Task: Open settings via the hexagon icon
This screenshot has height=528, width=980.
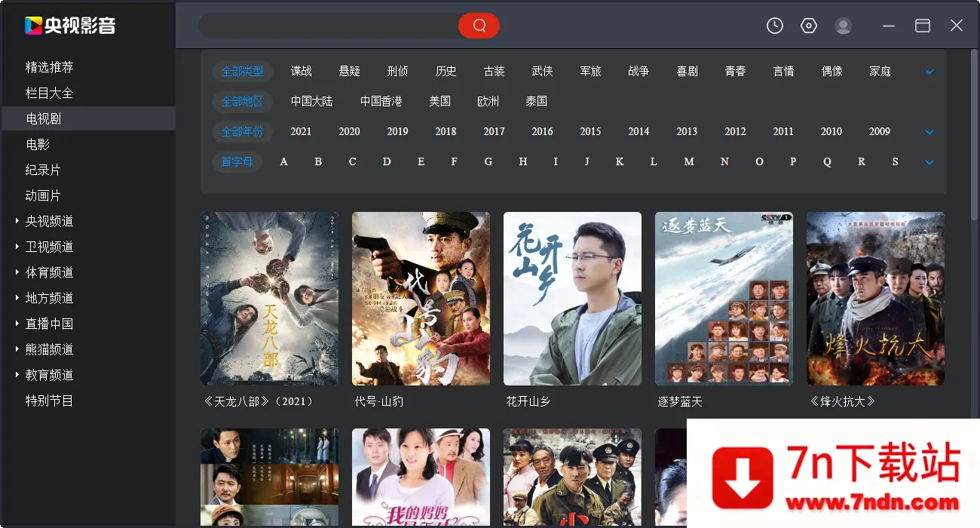Action: tap(809, 26)
